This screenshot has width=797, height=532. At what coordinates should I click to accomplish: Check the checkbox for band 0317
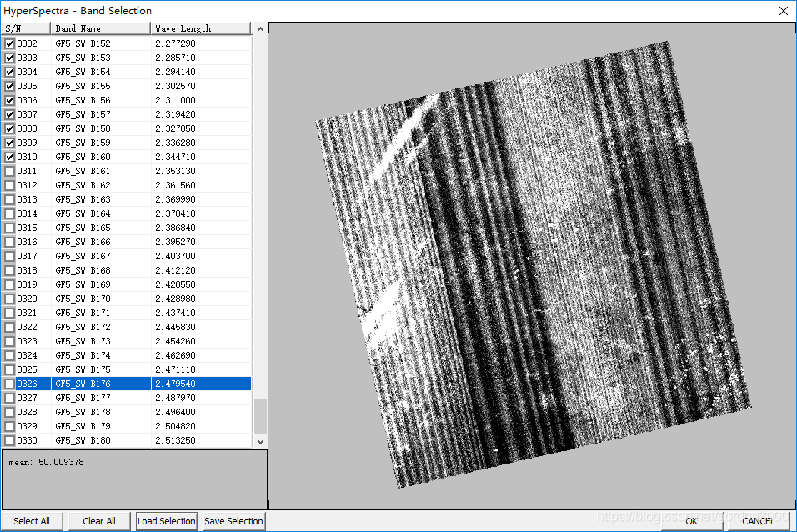coord(9,256)
